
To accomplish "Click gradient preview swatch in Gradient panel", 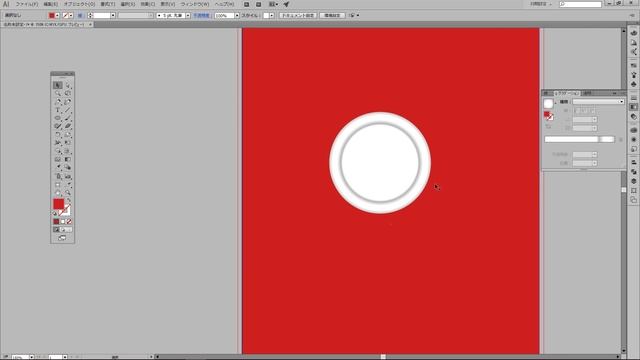I will click(548, 103).
